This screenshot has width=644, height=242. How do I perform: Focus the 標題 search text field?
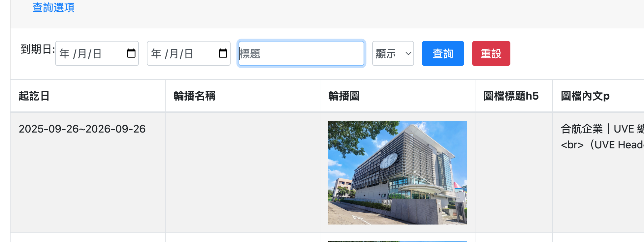[301, 53]
